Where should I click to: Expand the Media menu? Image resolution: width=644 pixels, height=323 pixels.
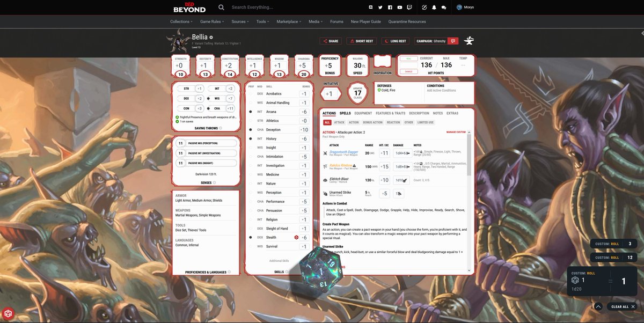316,21
